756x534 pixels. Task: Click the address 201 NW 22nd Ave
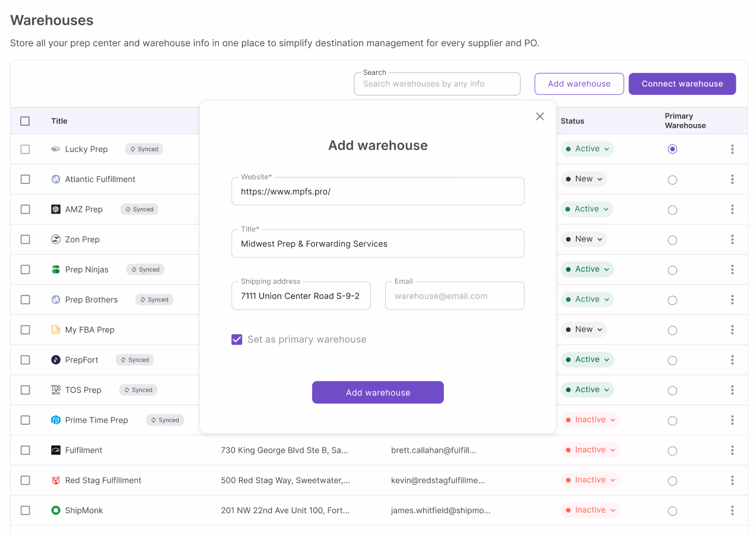[285, 510]
